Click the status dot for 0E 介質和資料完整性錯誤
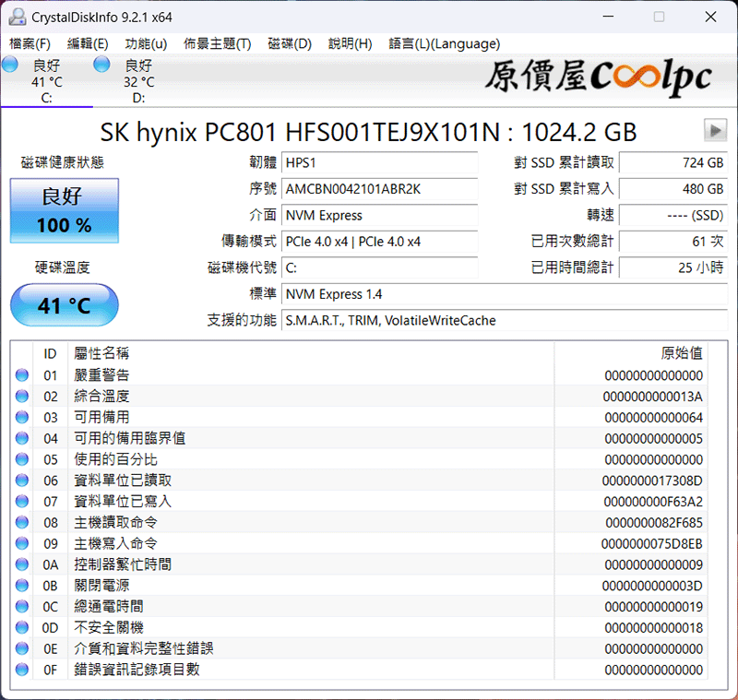Screen dimensions: 738x700 click(22, 648)
